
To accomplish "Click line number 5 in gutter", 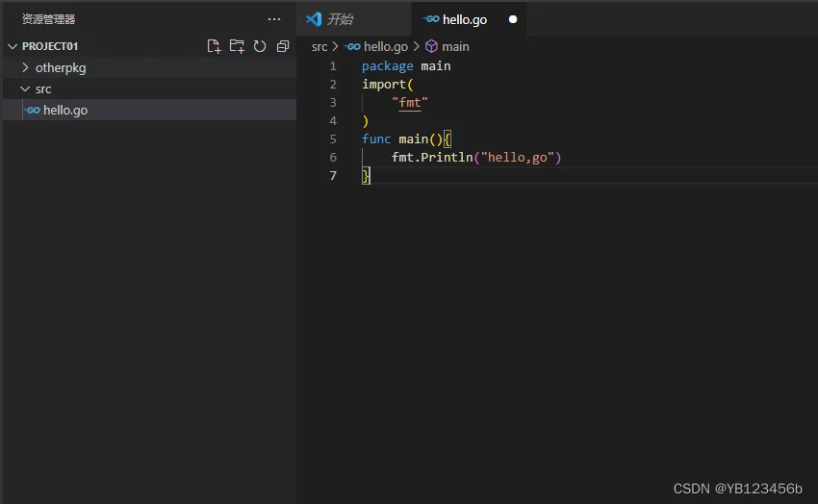I will 333,139.
